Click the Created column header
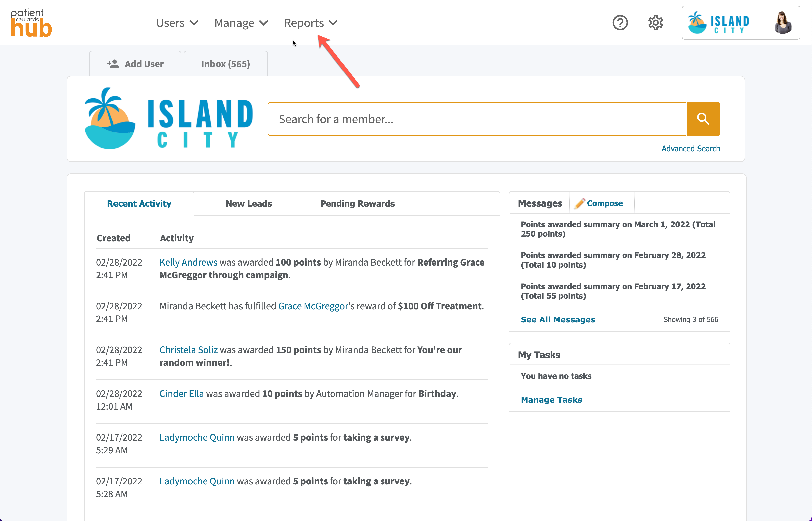Viewport: 812px width, 521px height. 113,238
